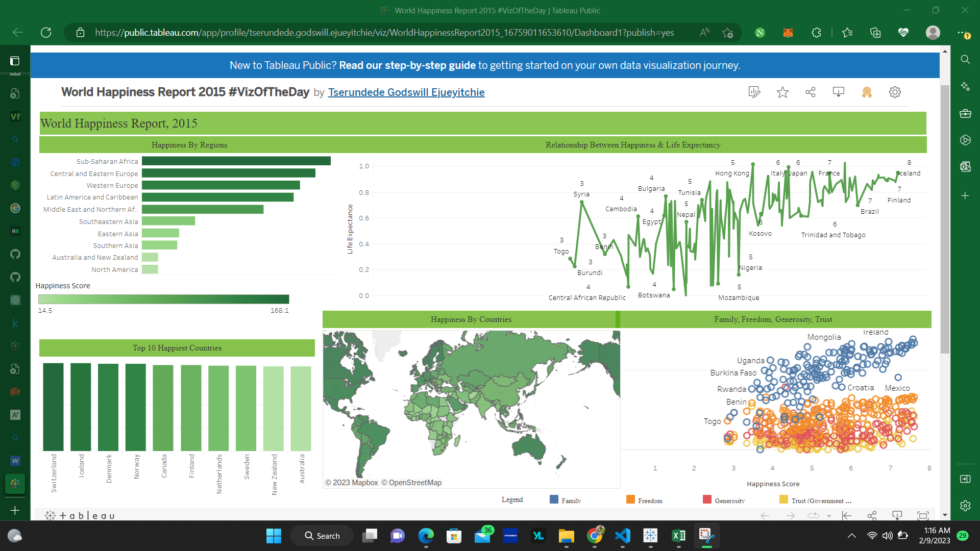Open the replay speed dropdown arrow
The image size is (980, 551).
coord(829,516)
